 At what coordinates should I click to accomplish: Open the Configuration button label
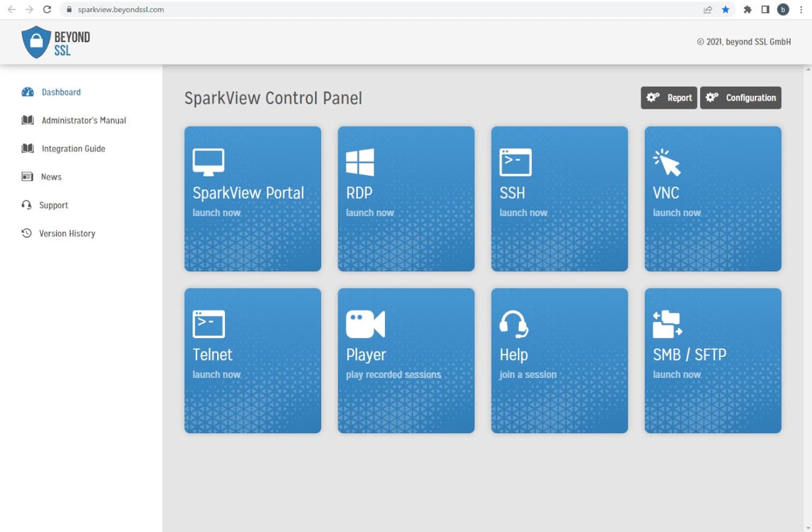point(751,97)
